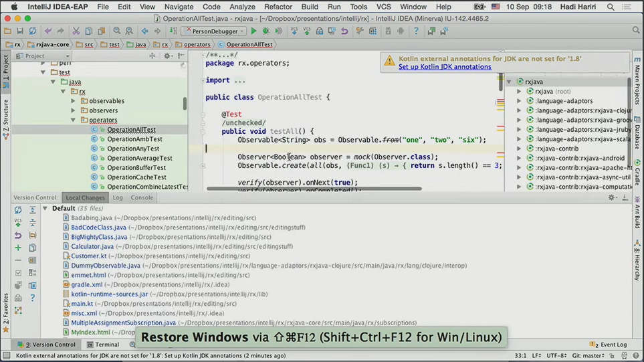Toggle tool window buttons at bottom-left corner

pos(6,355)
